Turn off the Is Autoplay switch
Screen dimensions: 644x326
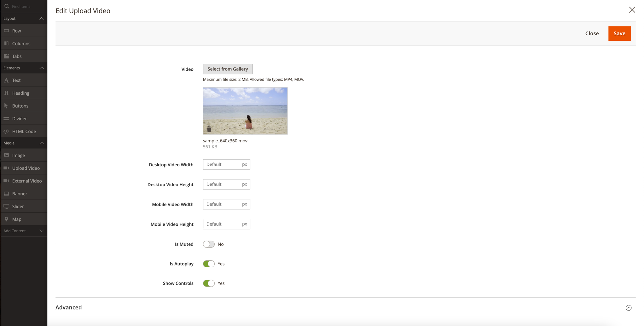tap(209, 264)
